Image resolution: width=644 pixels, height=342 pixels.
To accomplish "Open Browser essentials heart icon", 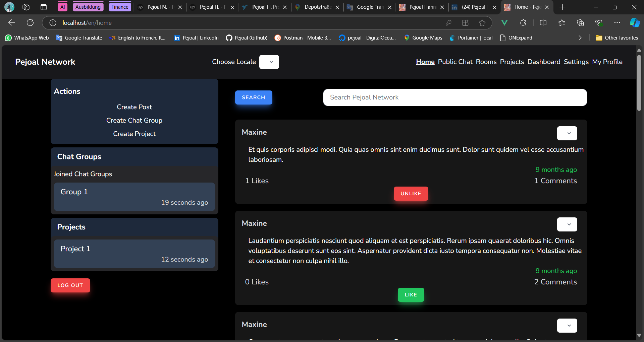I will tap(599, 22).
